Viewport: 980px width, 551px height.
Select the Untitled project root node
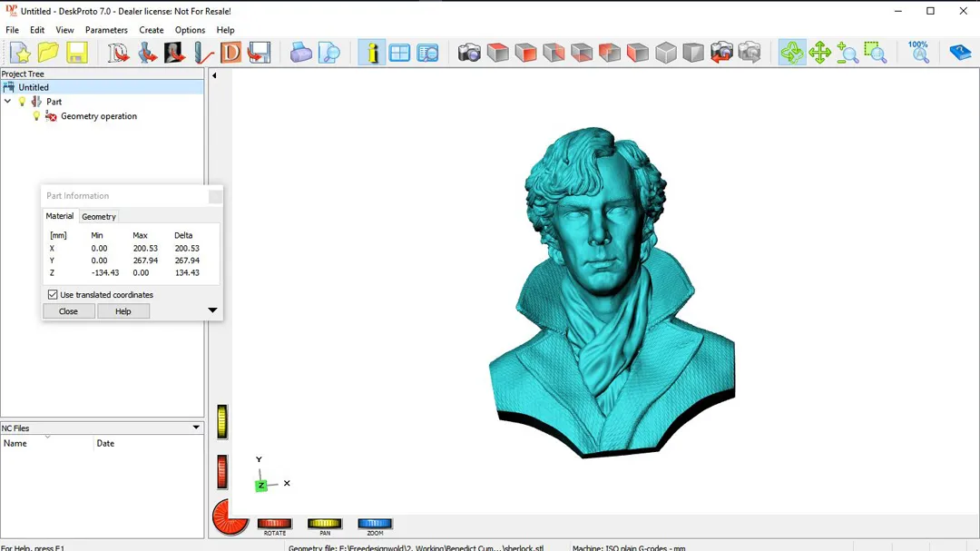tap(34, 87)
